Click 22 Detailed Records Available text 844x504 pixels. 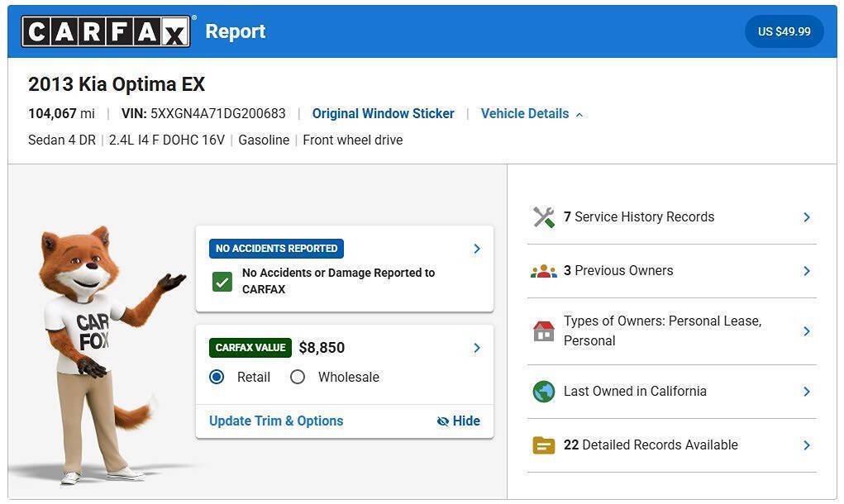pyautogui.click(x=651, y=445)
